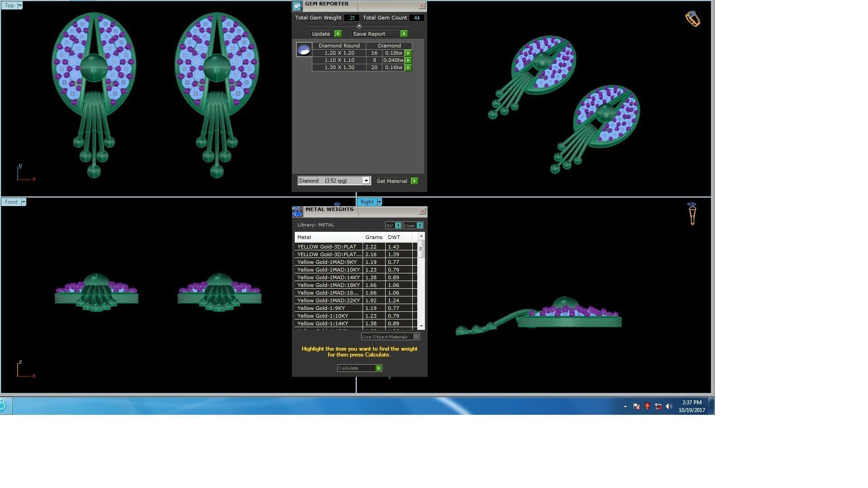Toggle the User library switch

(x=420, y=225)
